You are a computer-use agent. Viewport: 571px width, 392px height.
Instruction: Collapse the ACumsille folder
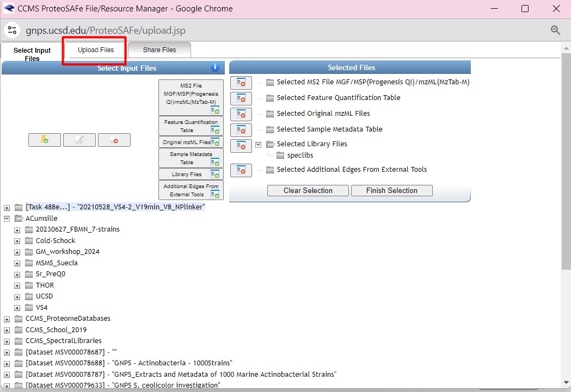click(7, 219)
